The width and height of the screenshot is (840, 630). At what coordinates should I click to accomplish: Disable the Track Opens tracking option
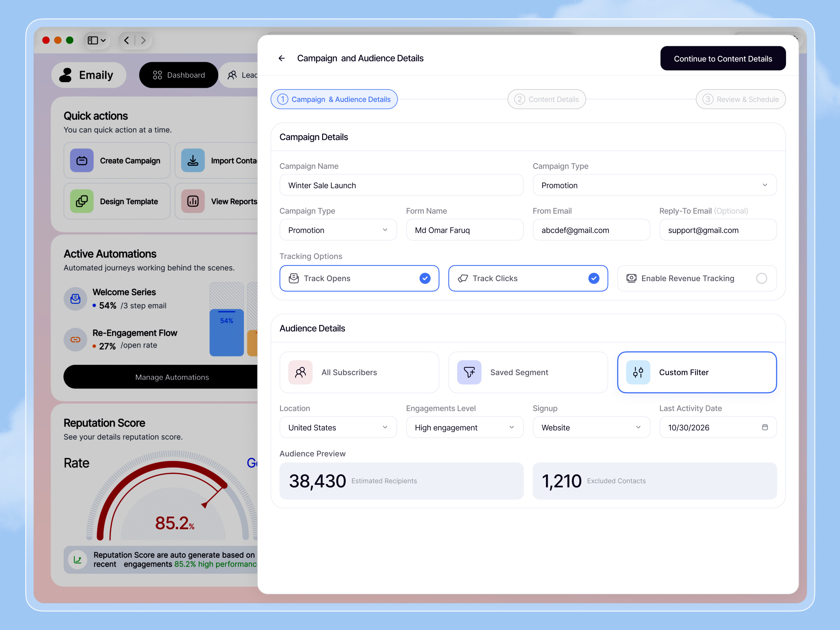point(425,278)
